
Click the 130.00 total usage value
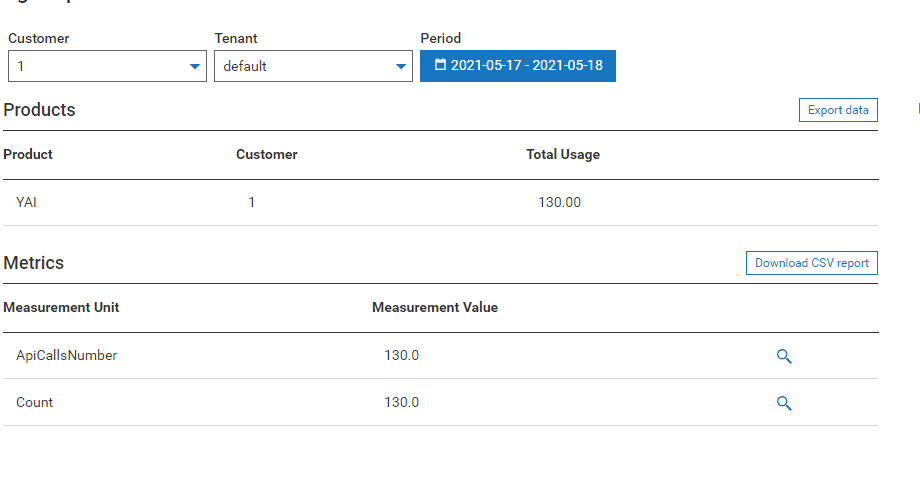coord(559,202)
